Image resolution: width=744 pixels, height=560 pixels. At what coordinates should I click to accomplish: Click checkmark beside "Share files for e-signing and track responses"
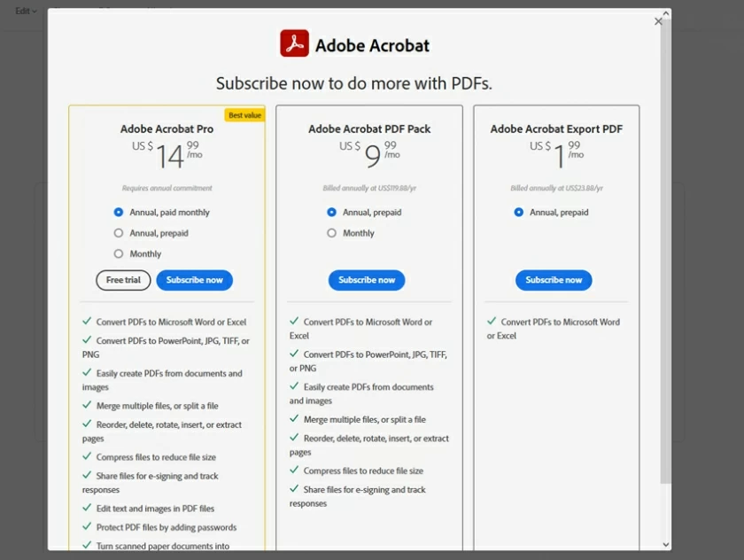(x=88, y=475)
